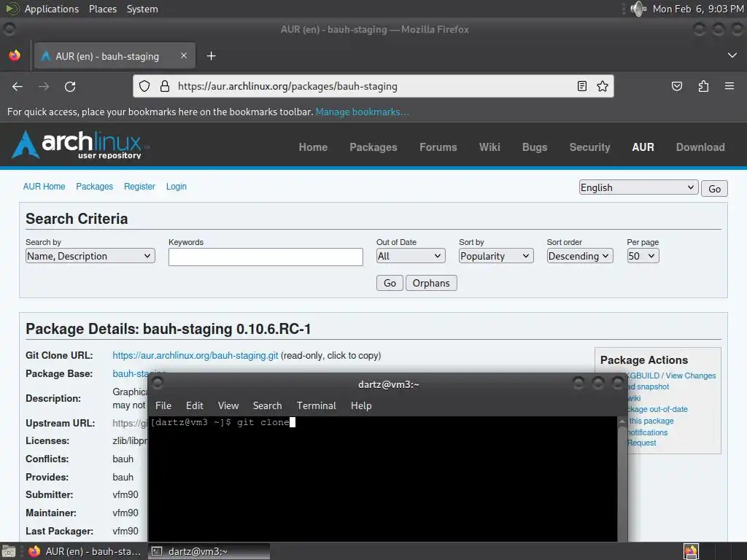The height and width of the screenshot is (560, 747).
Task: Click Security in Arch navigation bar
Action: pos(589,147)
